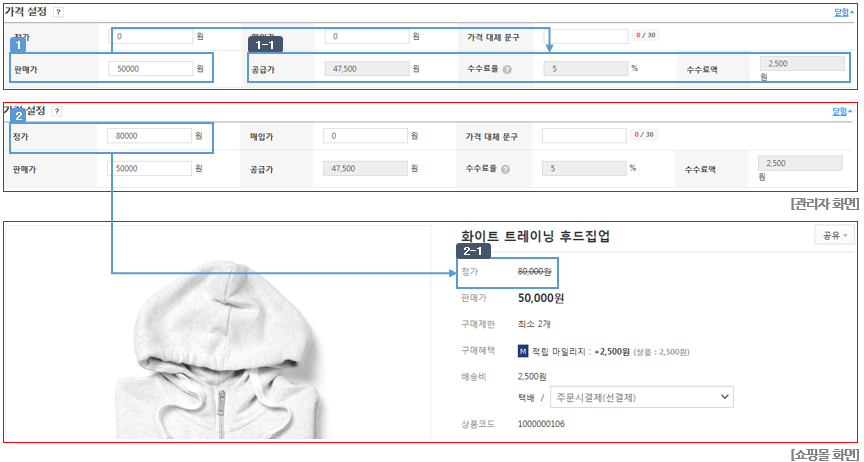
Task: Click the 판매가 input in the panel with 정가 0
Action: pyautogui.click(x=151, y=69)
